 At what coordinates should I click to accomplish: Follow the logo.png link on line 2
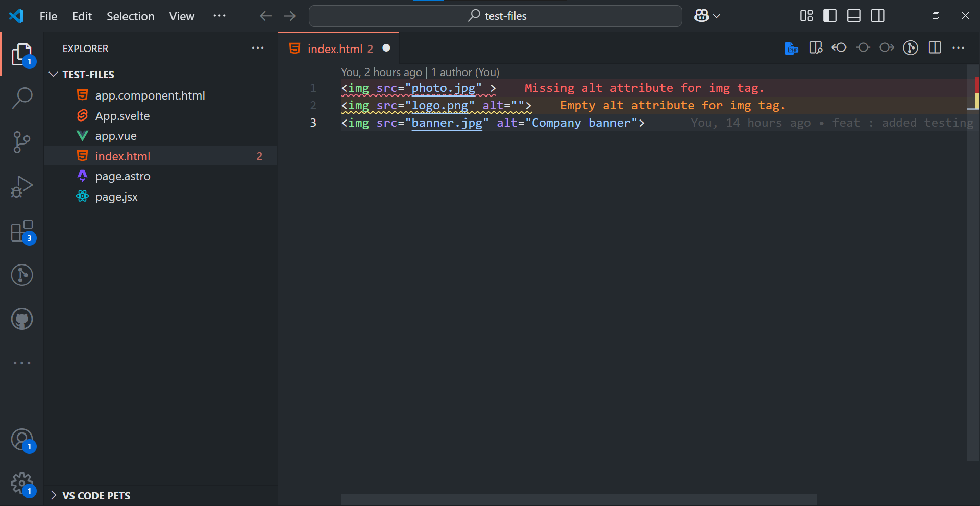[439, 105]
